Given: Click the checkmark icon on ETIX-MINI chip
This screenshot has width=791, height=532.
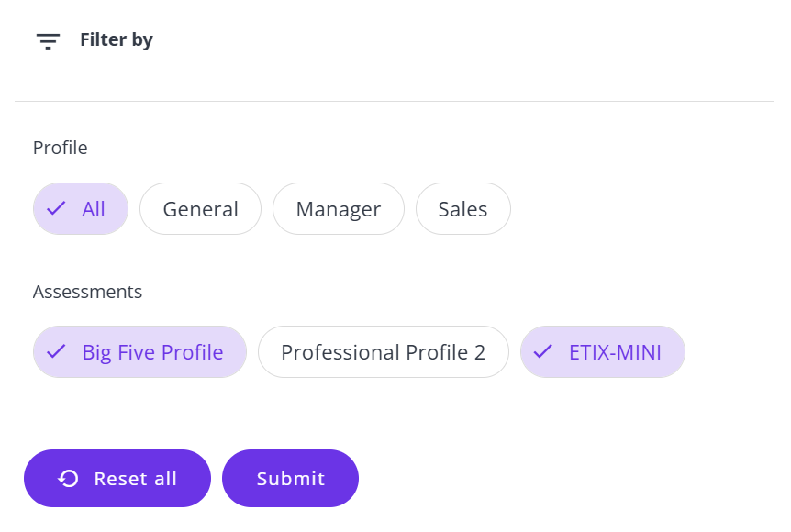Looking at the screenshot, I should point(543,351).
